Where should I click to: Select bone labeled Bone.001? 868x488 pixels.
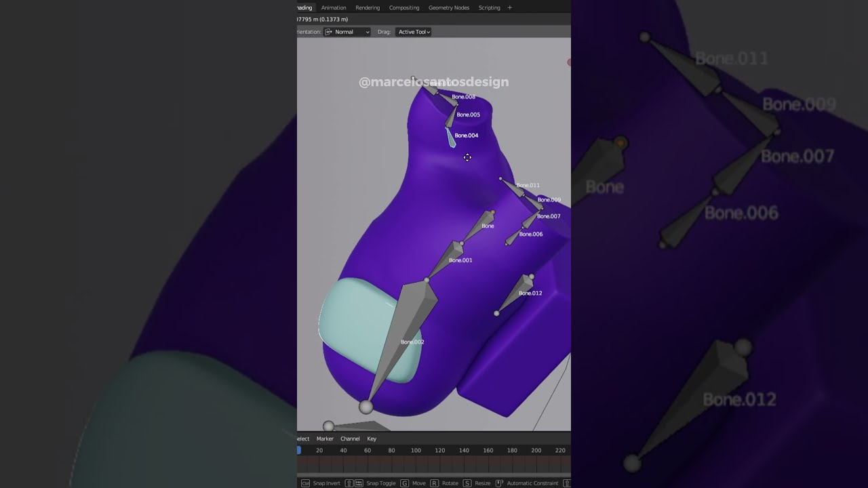coord(445,261)
